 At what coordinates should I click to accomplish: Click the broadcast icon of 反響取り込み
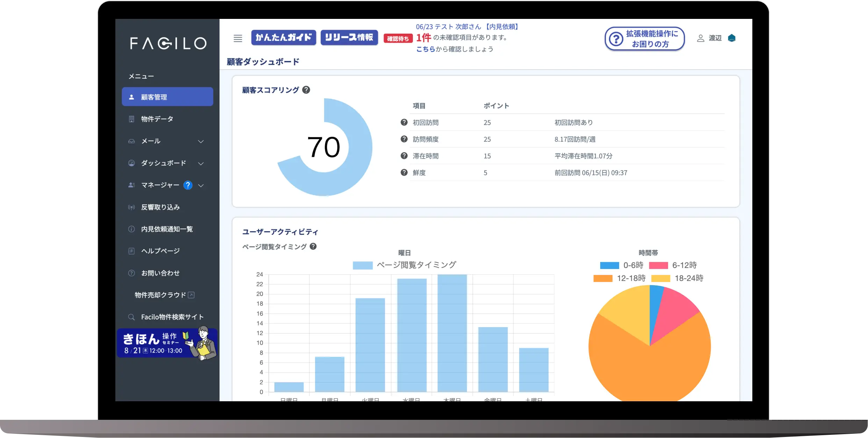tap(131, 207)
